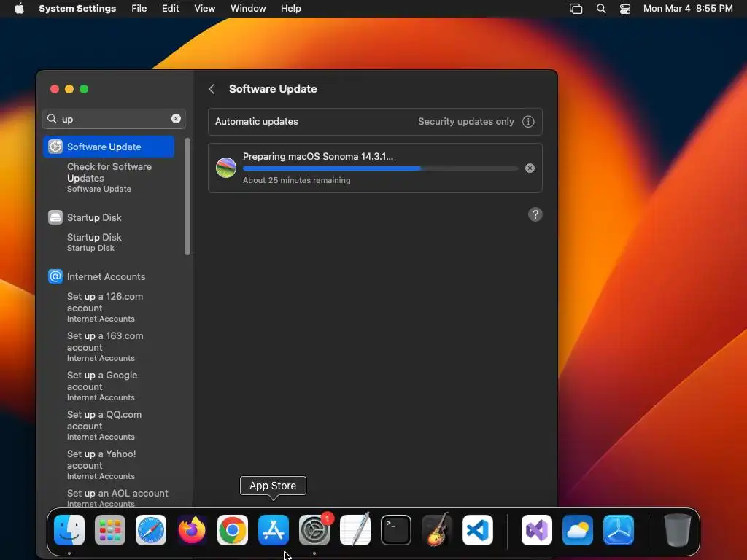Click the Automatic updates row
The image size is (747, 560).
[375, 122]
